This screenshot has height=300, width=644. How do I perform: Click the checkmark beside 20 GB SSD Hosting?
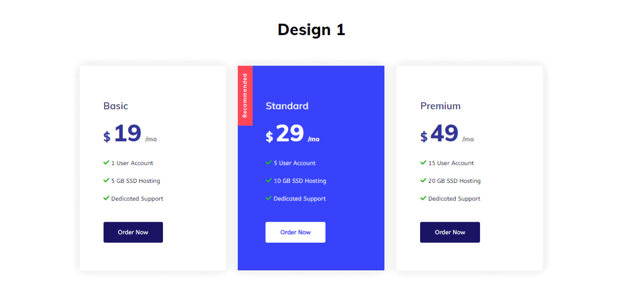click(423, 180)
